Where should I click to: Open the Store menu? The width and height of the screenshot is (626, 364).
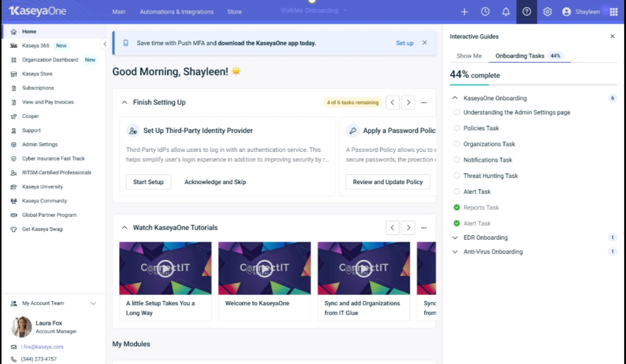tap(234, 12)
